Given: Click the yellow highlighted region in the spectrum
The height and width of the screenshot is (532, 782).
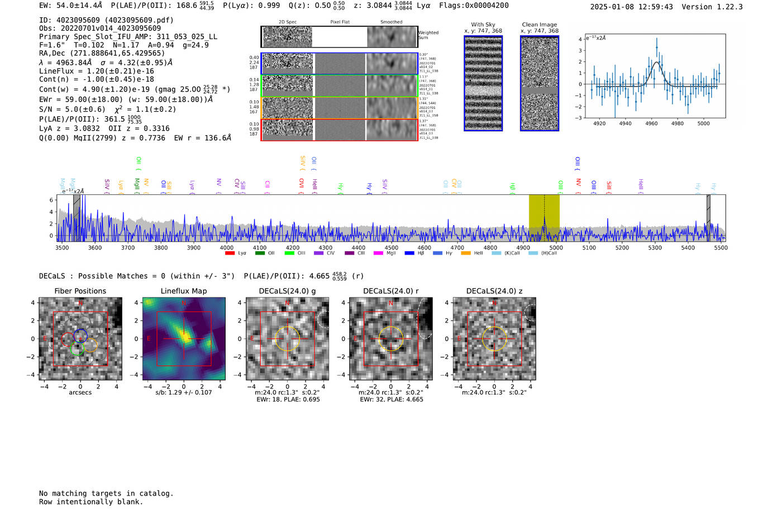Looking at the screenshot, I should pyautogui.click(x=544, y=218).
